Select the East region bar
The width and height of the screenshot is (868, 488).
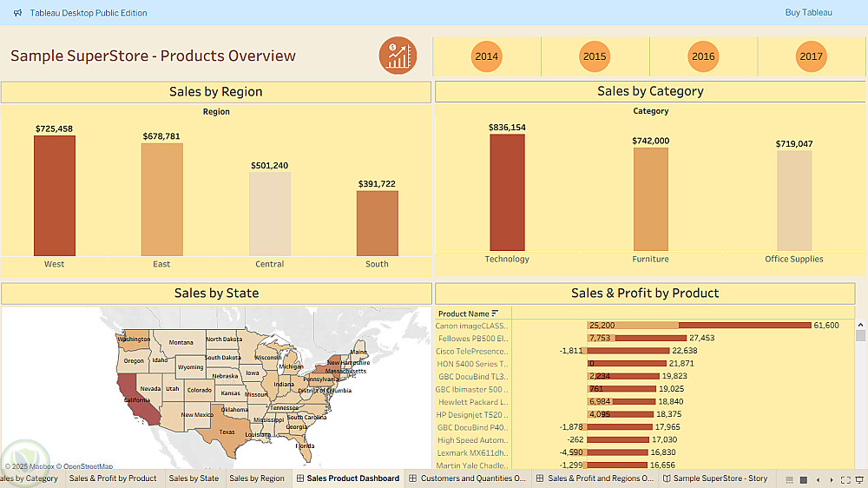click(161, 200)
